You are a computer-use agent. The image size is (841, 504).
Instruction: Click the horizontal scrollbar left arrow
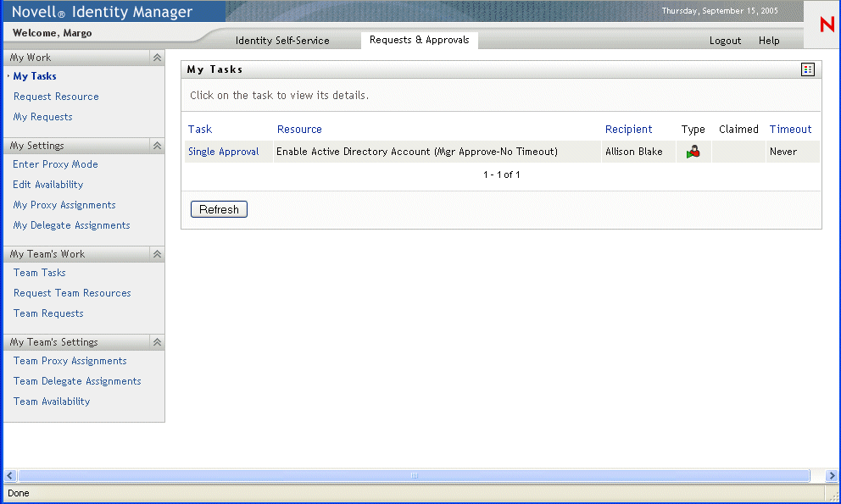[10, 475]
